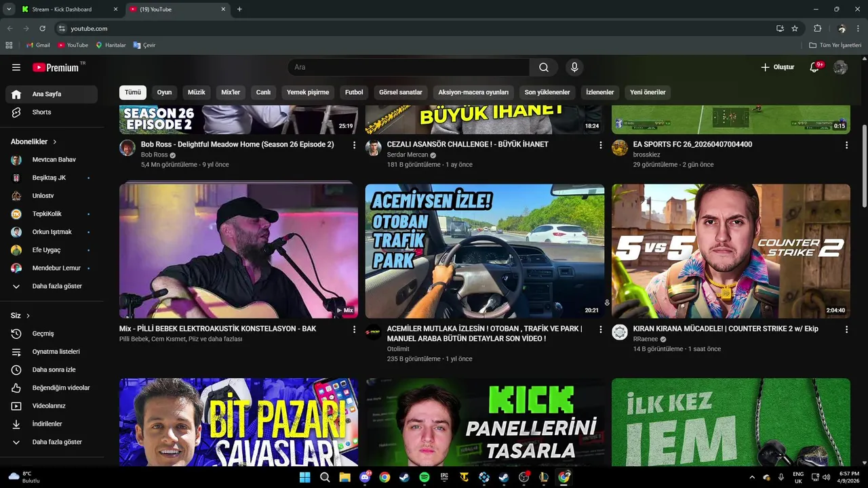Select the Mix'ler filter chip

(x=231, y=92)
